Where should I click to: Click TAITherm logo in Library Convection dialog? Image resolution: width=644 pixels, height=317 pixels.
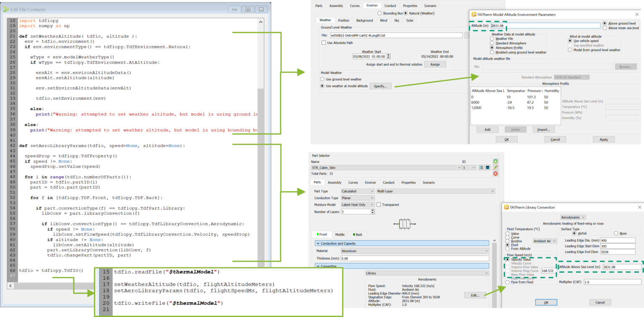click(506, 207)
